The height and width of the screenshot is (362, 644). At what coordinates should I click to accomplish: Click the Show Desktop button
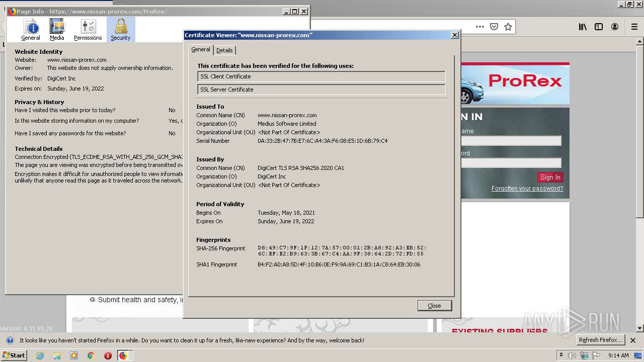(x=638, y=355)
